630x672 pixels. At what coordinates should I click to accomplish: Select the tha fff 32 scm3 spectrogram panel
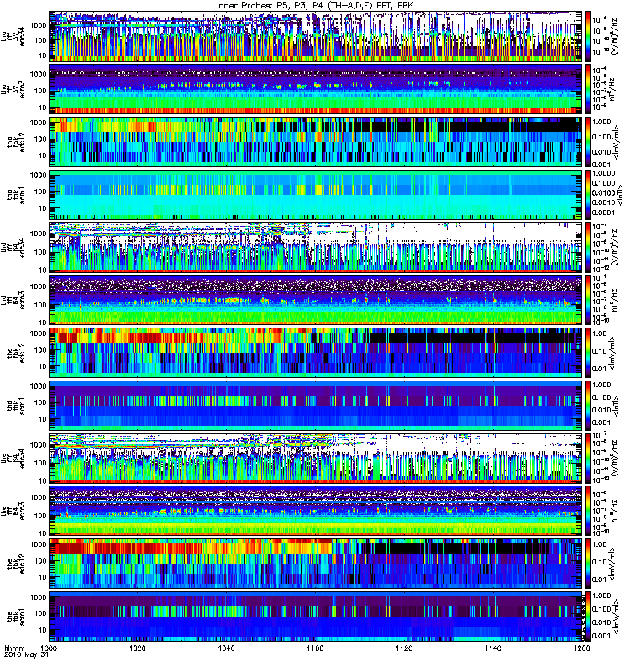[x=316, y=89]
